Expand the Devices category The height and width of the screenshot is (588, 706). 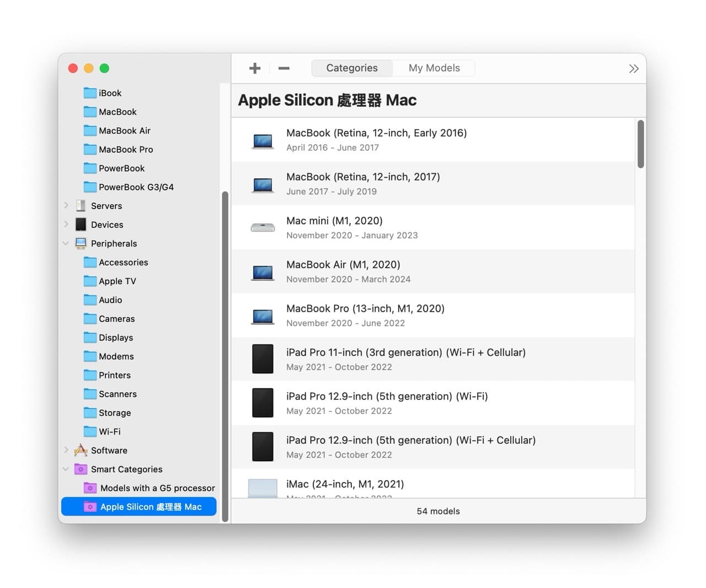point(66,224)
